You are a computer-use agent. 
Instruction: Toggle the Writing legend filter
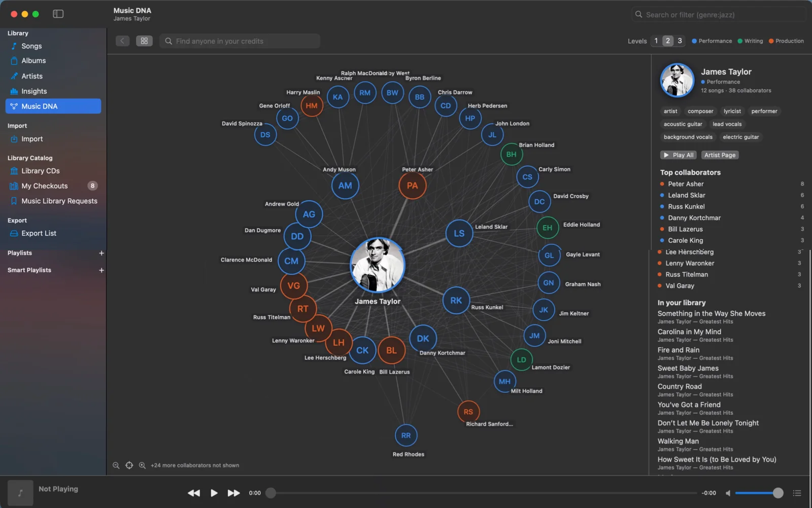[750, 41]
